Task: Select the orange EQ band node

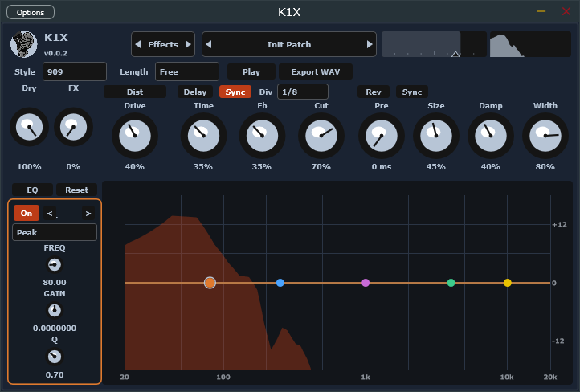Action: click(x=210, y=283)
